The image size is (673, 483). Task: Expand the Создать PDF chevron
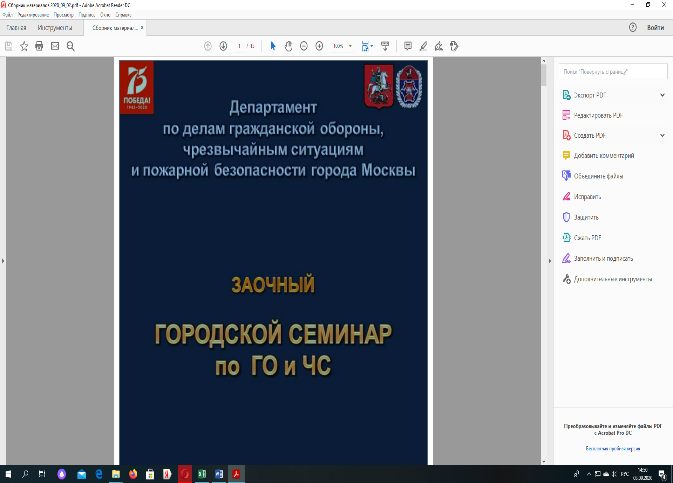click(662, 135)
